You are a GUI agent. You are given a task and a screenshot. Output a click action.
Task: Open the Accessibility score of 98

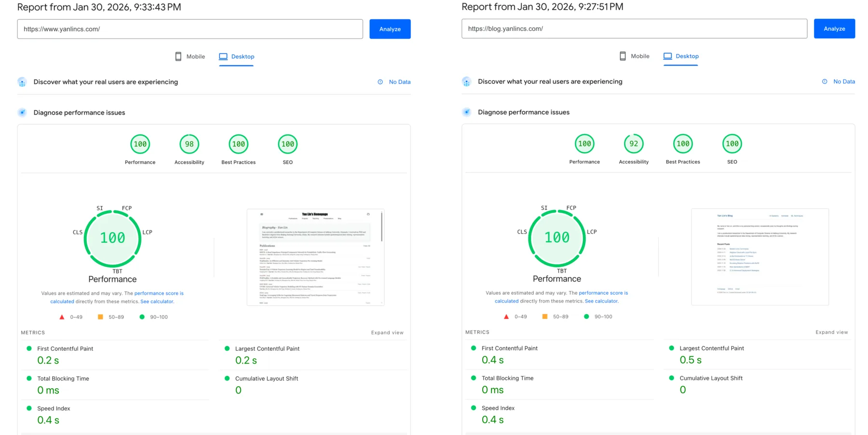(x=189, y=144)
